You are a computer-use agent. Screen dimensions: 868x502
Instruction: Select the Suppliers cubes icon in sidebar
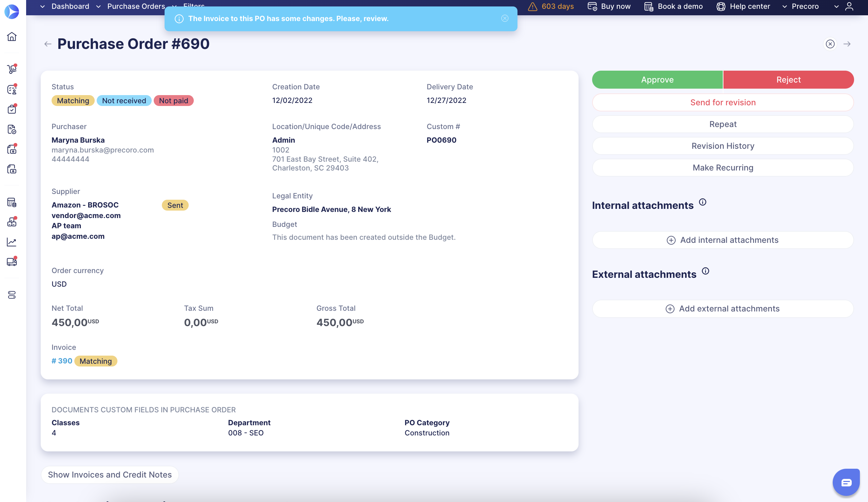[x=12, y=222]
